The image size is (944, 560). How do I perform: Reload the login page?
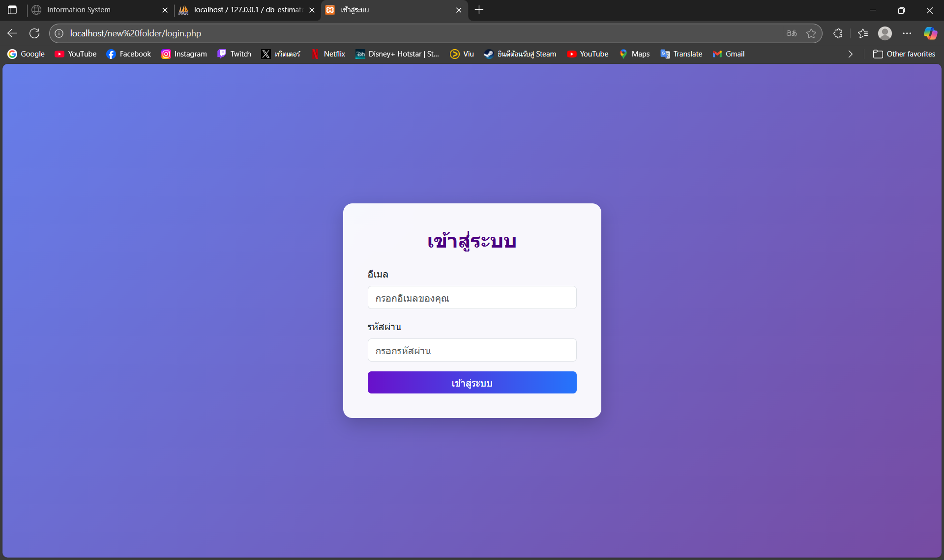point(34,33)
